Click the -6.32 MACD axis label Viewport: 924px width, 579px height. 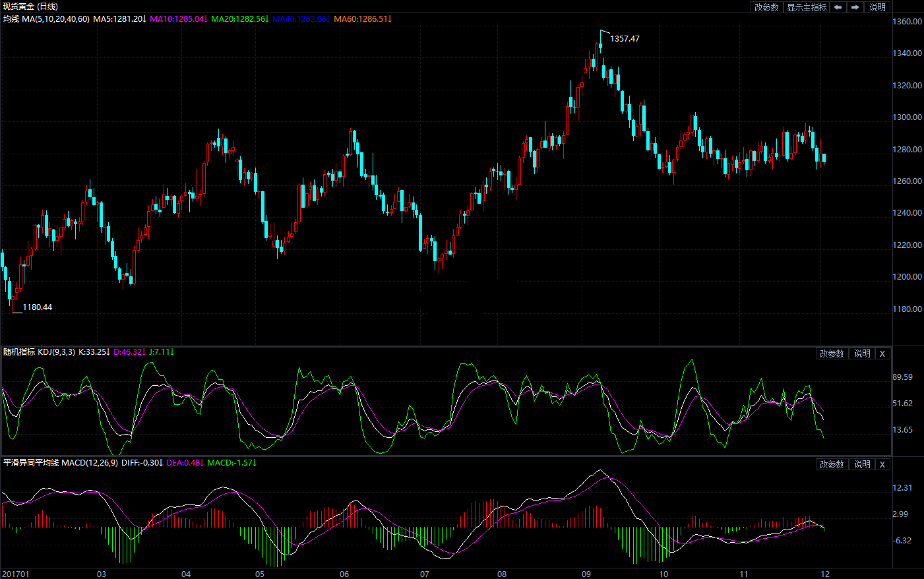(x=902, y=541)
